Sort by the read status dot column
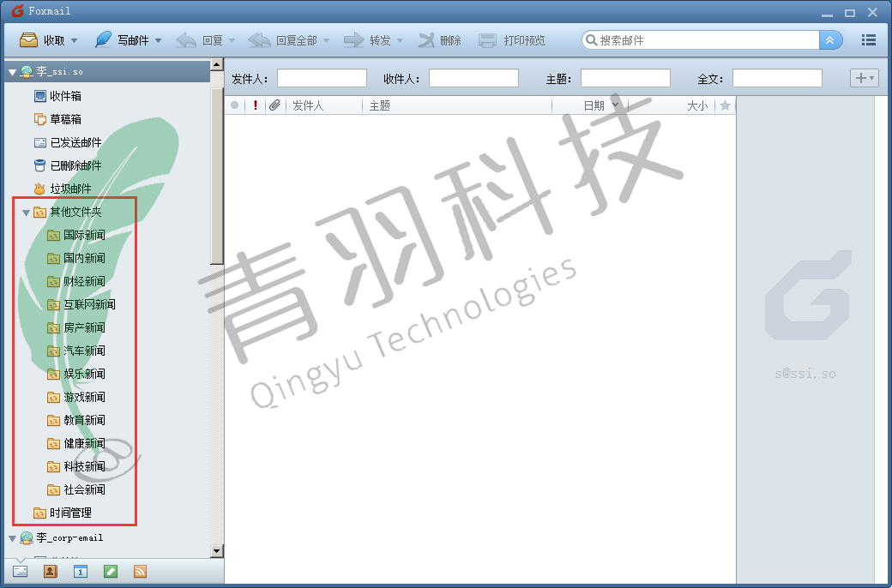Viewport: 892px width, 588px height. (x=234, y=105)
